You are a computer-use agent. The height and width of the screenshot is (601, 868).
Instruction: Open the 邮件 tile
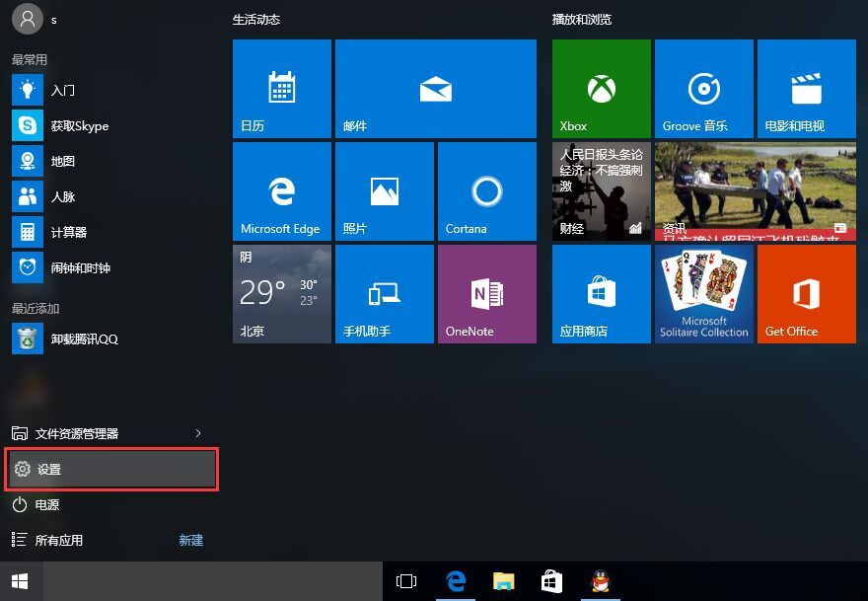click(435, 88)
